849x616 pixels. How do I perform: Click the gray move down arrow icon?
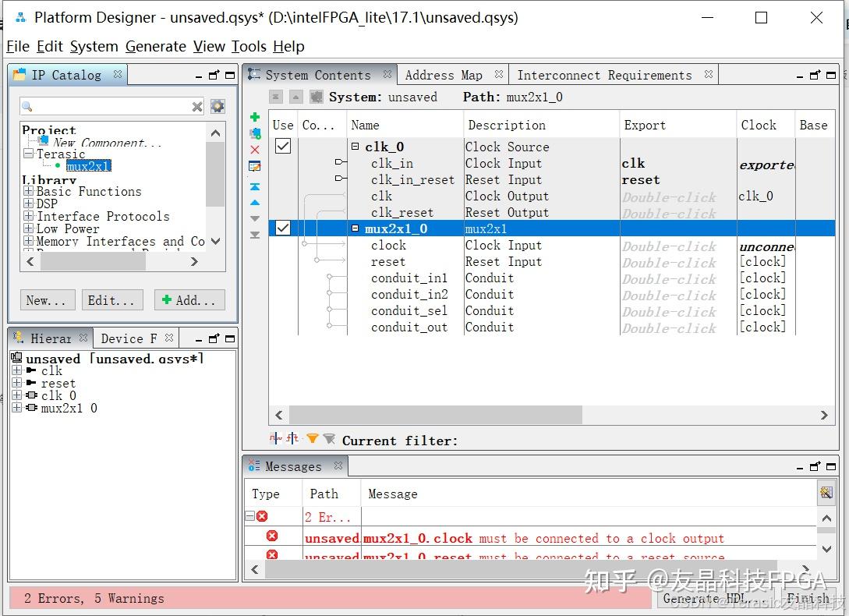255,218
